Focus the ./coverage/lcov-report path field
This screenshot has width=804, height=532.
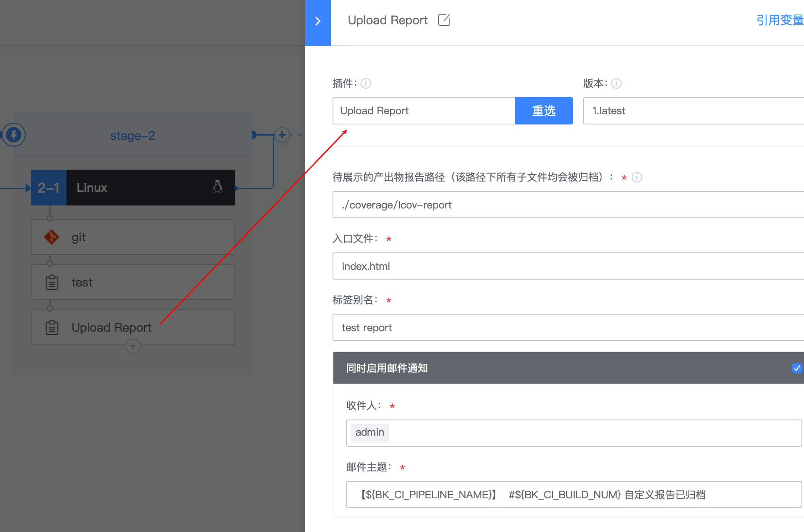click(x=568, y=205)
